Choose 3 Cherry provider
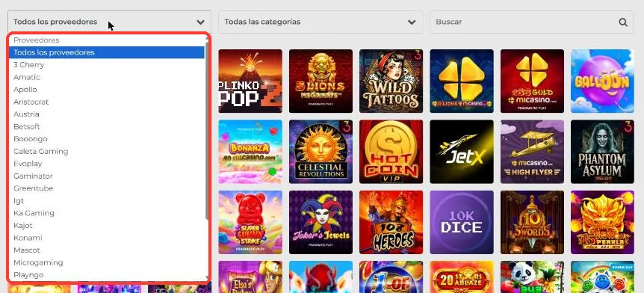The height and width of the screenshot is (293, 644). coord(106,65)
